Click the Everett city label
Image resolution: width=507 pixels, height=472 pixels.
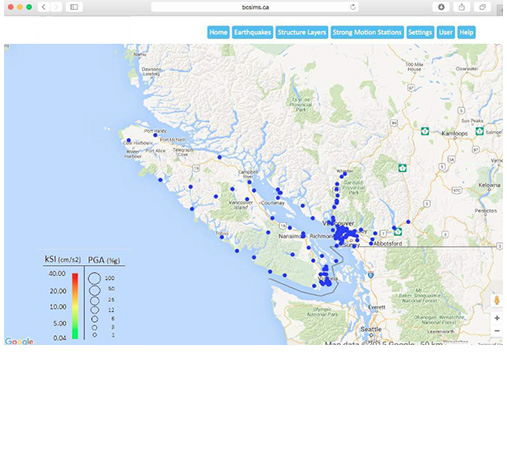coord(377,307)
